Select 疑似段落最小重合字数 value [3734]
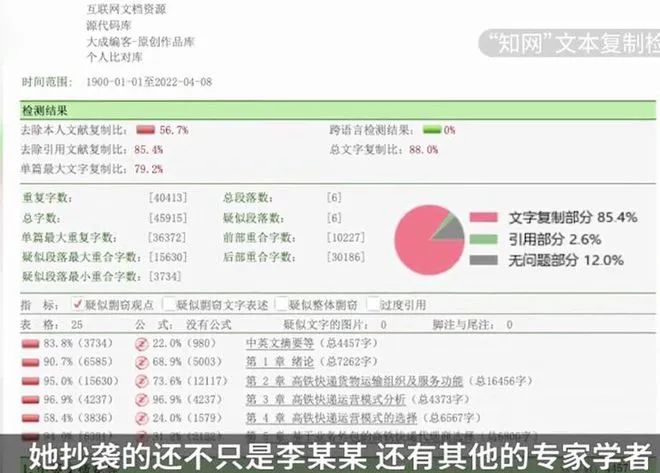660x473 pixels. coord(165,276)
